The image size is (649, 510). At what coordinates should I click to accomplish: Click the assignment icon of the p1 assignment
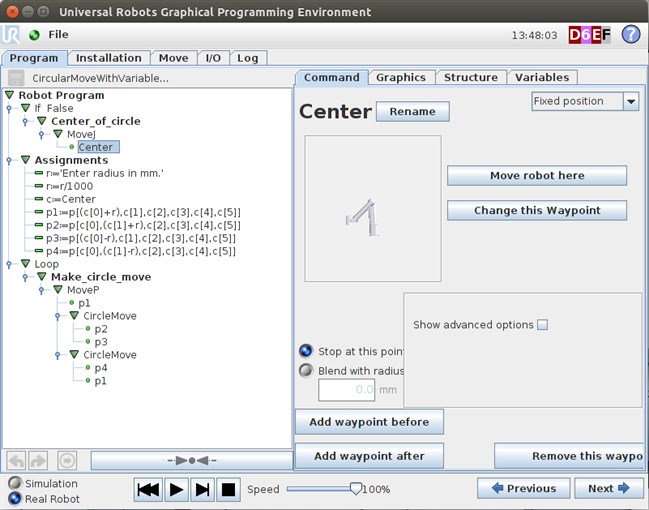pyautogui.click(x=39, y=212)
